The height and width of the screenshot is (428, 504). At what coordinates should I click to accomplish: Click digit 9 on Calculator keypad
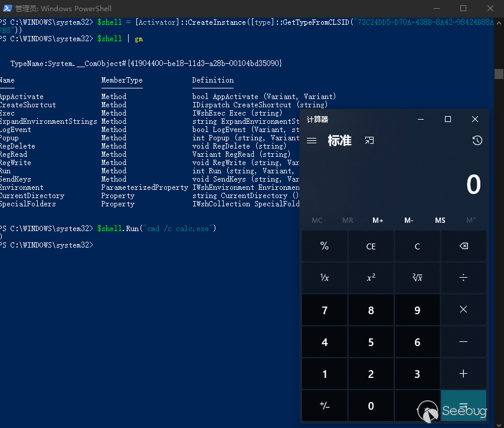click(x=417, y=310)
